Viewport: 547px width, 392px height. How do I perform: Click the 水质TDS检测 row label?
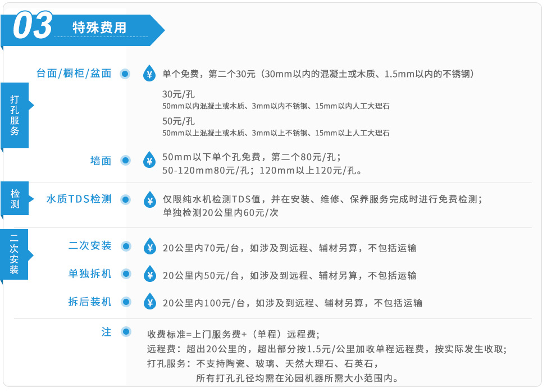coord(79,199)
